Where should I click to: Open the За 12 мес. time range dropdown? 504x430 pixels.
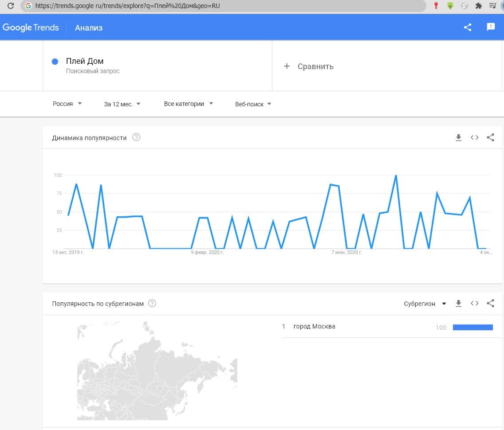click(122, 104)
